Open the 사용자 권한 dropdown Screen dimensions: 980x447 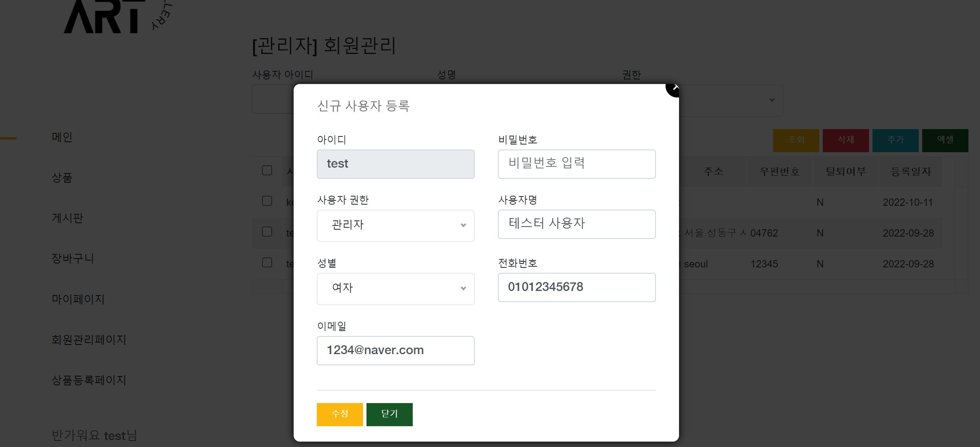395,226
